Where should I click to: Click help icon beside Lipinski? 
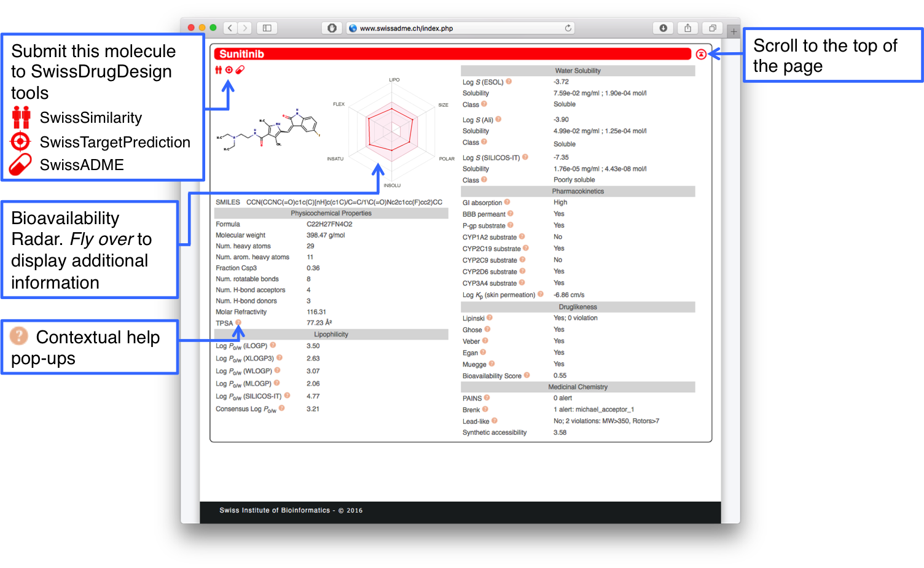(x=490, y=318)
